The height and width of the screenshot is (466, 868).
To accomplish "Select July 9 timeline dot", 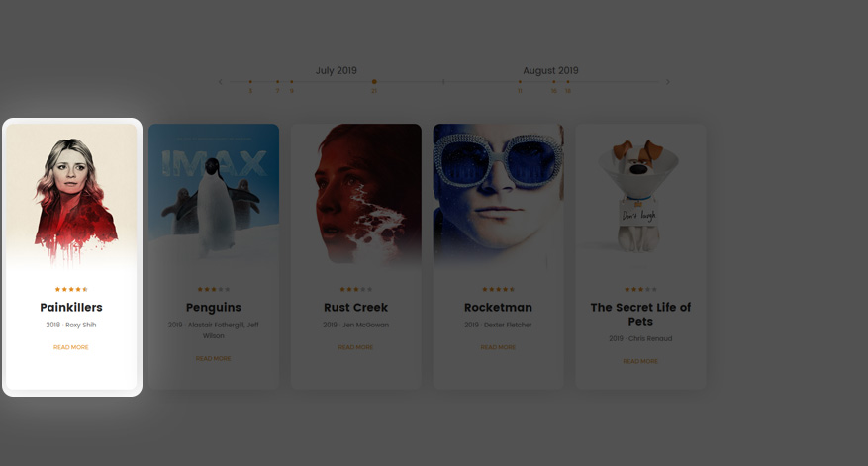I will tap(292, 82).
